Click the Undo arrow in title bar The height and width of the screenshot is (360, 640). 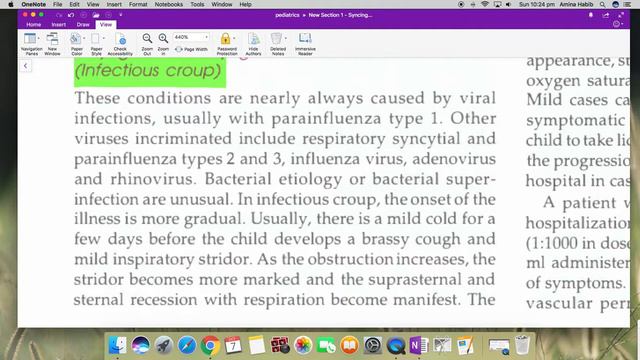(x=71, y=15)
